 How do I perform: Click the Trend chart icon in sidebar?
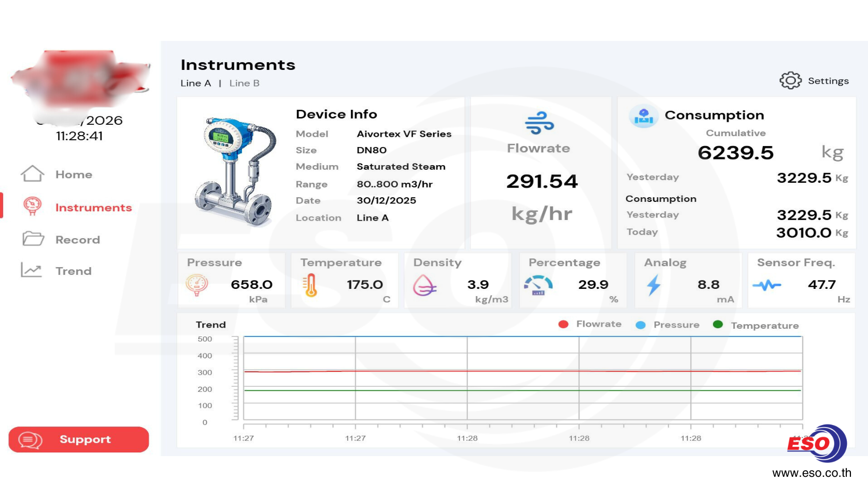pos(32,270)
